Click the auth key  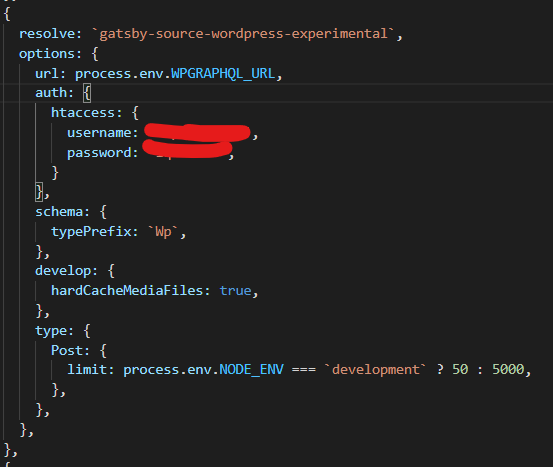tap(50, 93)
